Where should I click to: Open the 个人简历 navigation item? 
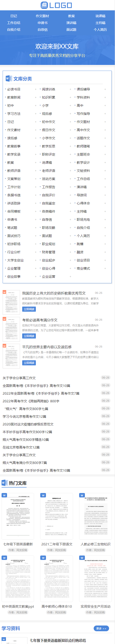[x=100, y=29]
